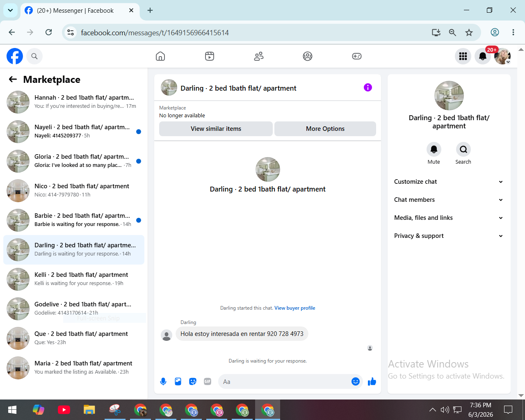Open the Nico conversation
The width and height of the screenshot is (525, 420).
(74, 191)
